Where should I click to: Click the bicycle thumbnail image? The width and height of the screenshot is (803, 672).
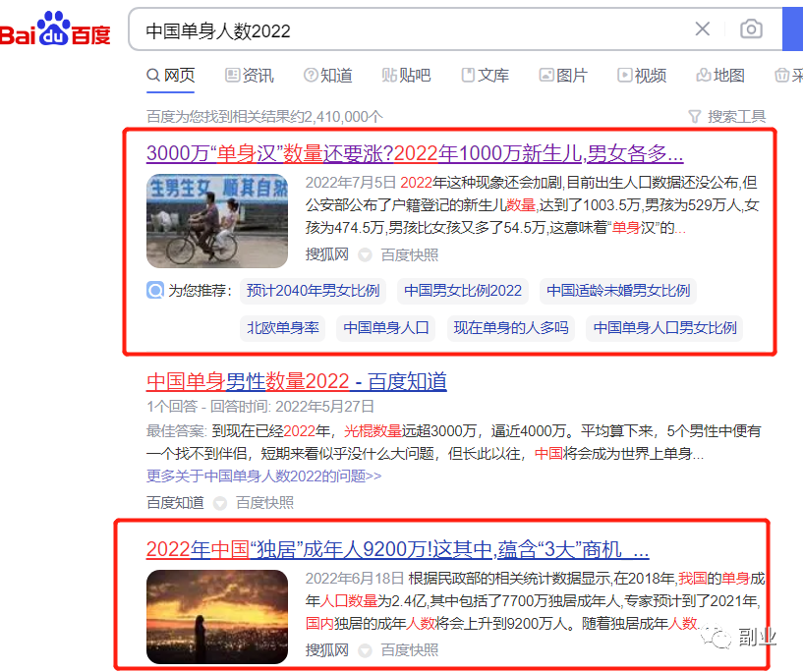coord(217,221)
